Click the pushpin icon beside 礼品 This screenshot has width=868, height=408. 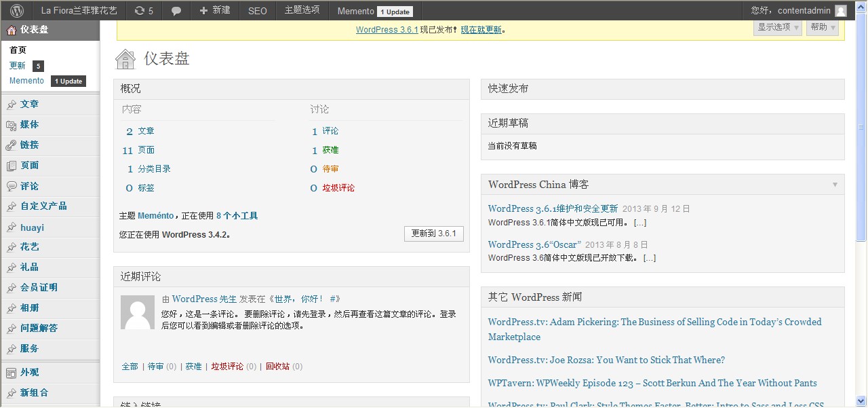click(11, 267)
